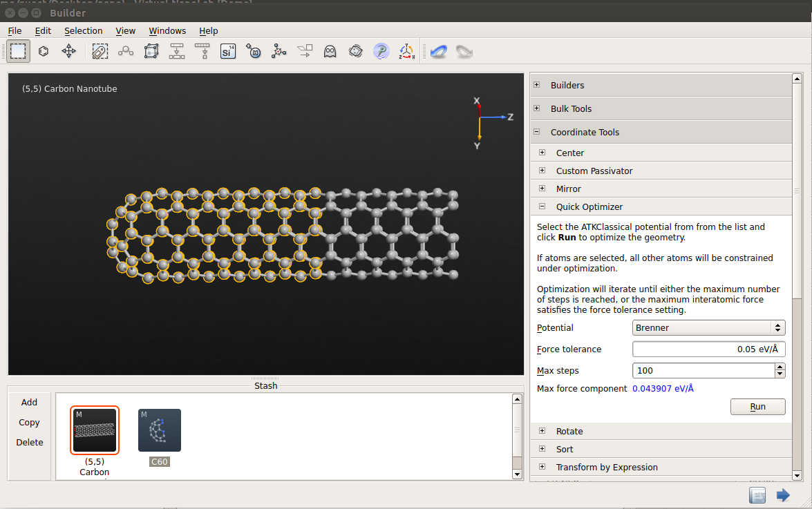
Task: Click the shapes-with-arrow convert tool icon
Action: [x=305, y=51]
